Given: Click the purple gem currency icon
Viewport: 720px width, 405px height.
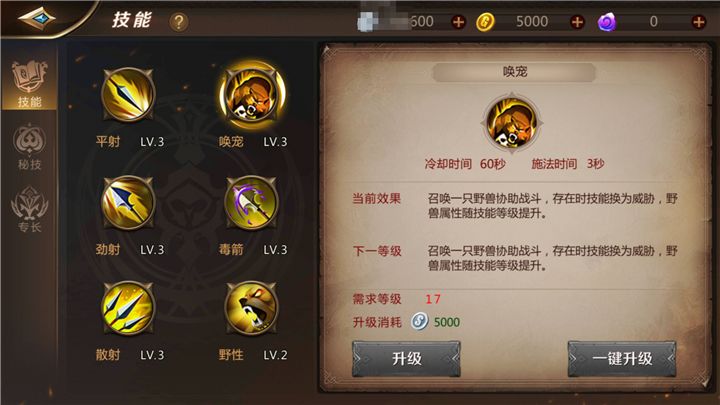Looking at the screenshot, I should click(607, 22).
